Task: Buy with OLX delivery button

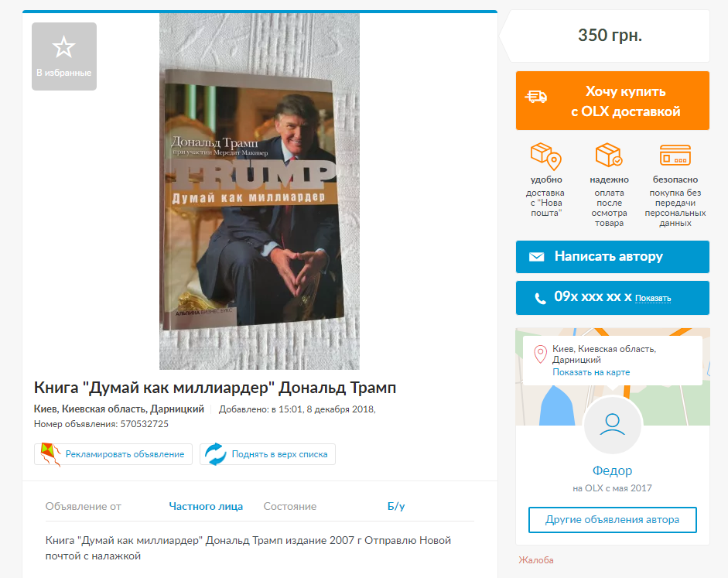Action: pos(613,101)
